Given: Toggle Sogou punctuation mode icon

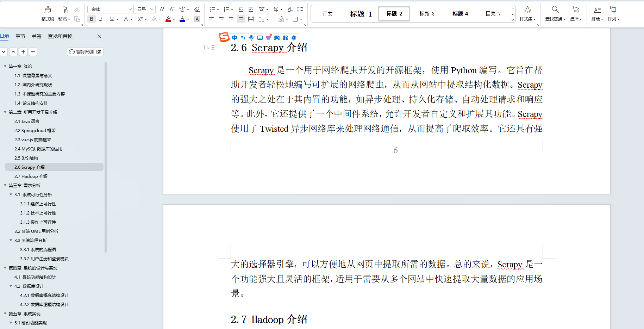Looking at the screenshot, I should coord(243,38).
